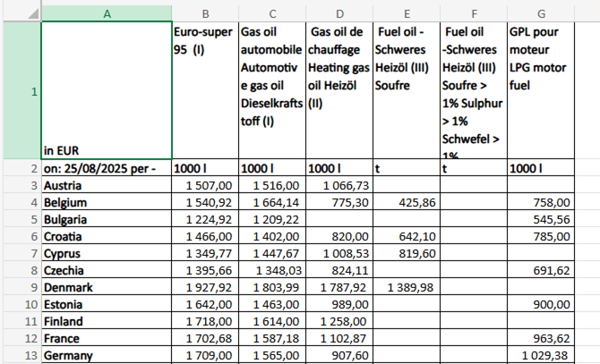The width and height of the screenshot is (600, 364).
Task: Click Belgium's fuel oil value 425,86
Action: point(406,203)
